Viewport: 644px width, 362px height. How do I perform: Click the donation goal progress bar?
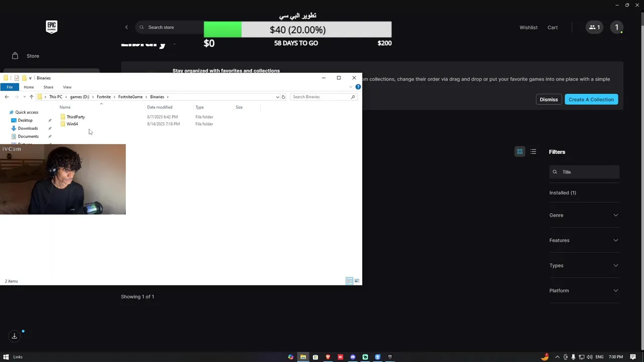(297, 30)
